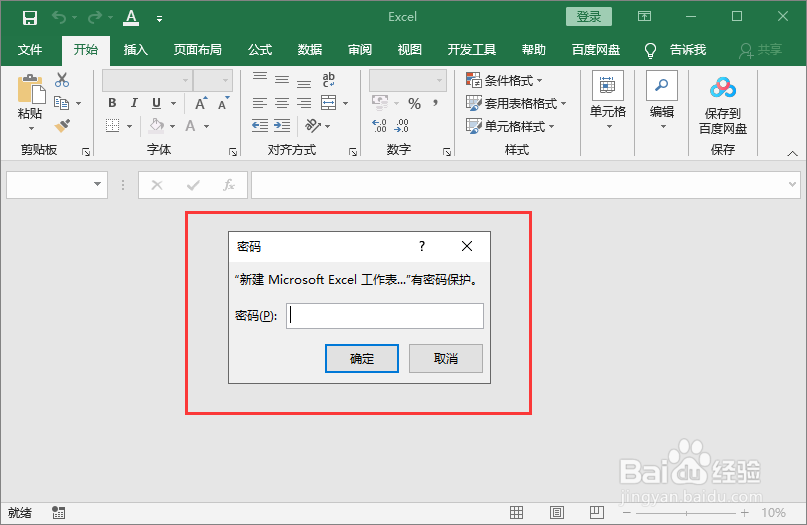Toggle Wrap Text icon

tap(329, 80)
